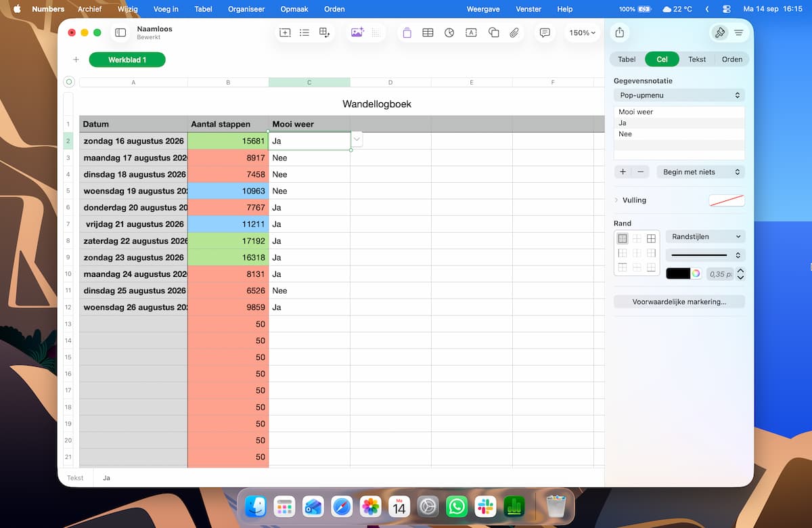Image resolution: width=812 pixels, height=528 pixels.
Task: Open the Voeg in menu
Action: 166,9
